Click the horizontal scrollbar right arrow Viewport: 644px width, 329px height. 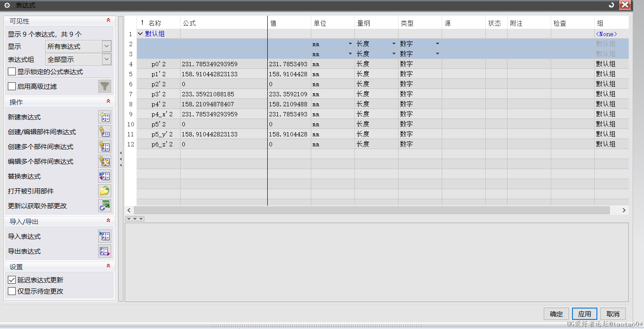click(624, 210)
